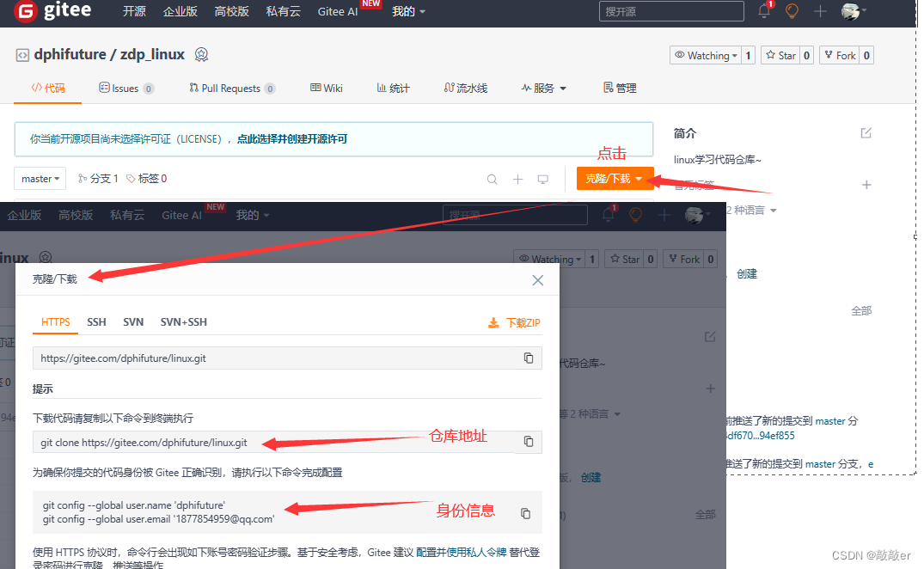924x569 pixels.
Task: Open Gitee AI menu in top header
Action: click(x=338, y=11)
